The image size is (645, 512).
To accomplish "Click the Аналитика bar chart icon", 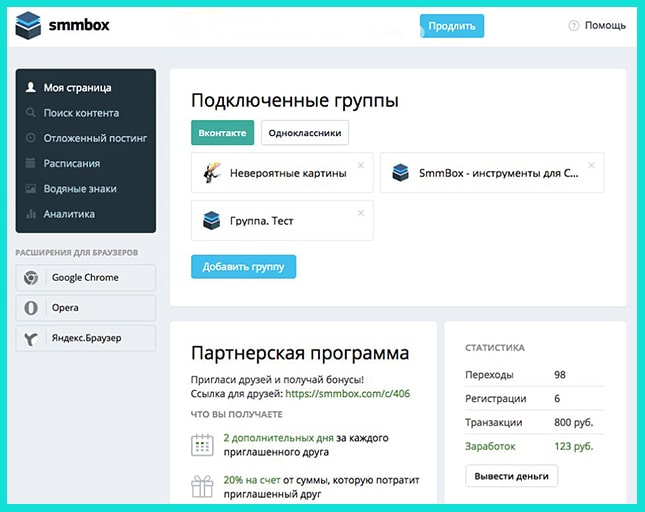I will coord(30,214).
